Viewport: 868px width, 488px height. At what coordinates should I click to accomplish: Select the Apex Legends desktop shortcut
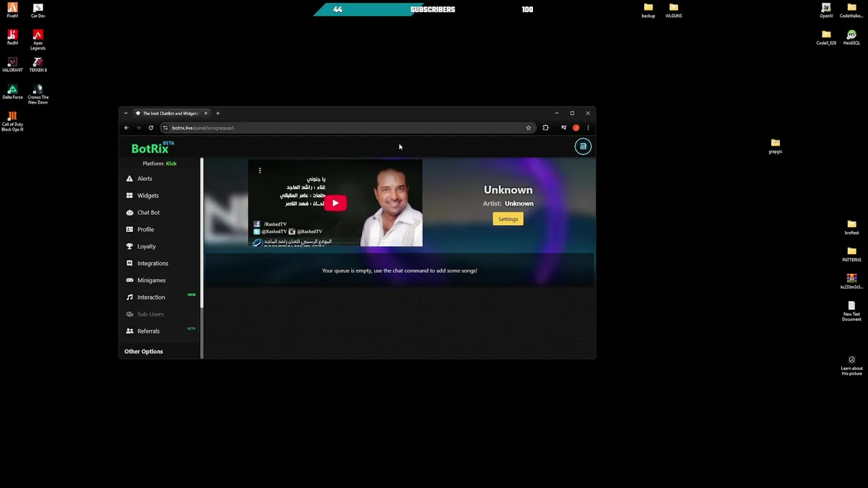click(x=38, y=40)
